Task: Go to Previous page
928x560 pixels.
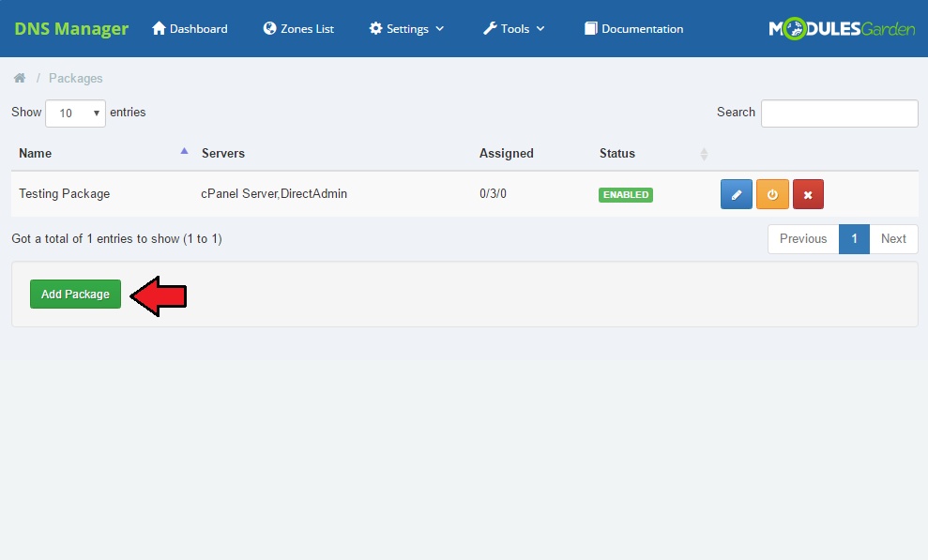Action: pos(803,239)
